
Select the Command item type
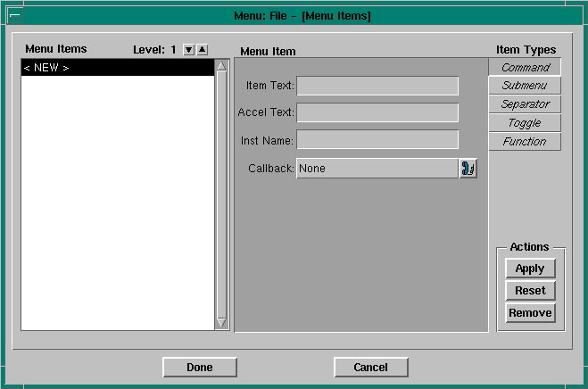(x=525, y=67)
